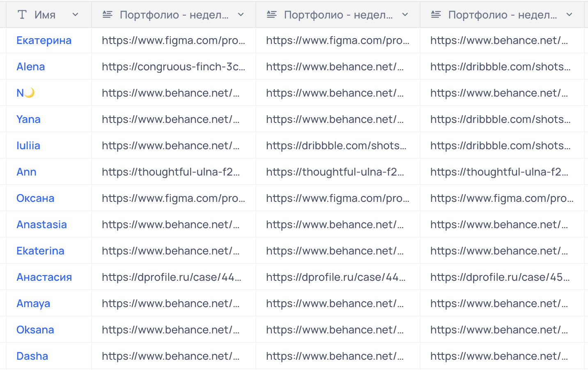The height and width of the screenshot is (370, 588).
Task: Select Анастасия's second dprofile.ru/case/44 cell
Action: pos(338,277)
